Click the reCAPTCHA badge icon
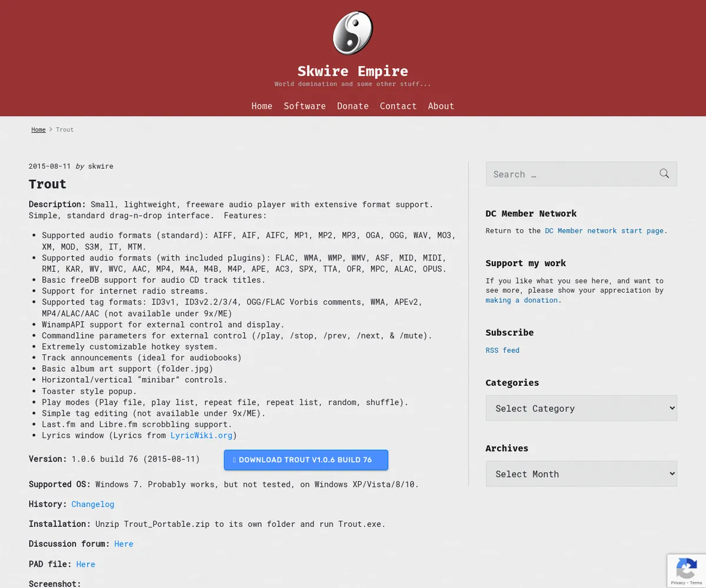The image size is (706, 588). [x=687, y=569]
